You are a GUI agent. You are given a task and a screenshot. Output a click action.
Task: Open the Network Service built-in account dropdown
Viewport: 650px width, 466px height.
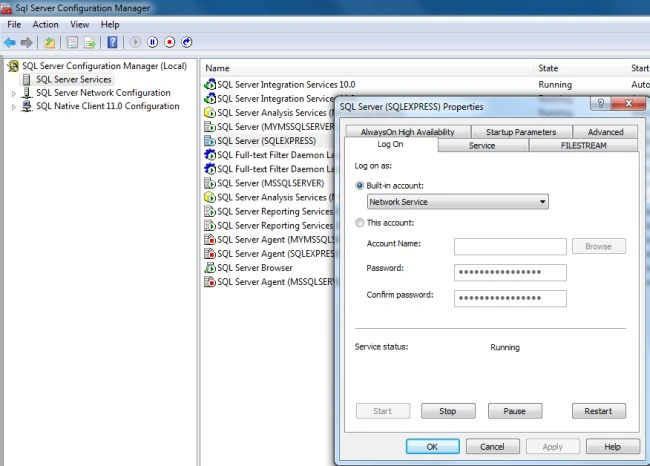458,202
